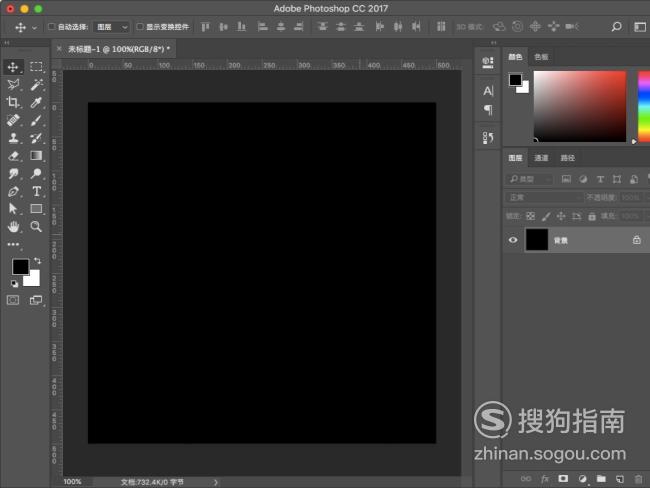Toggle Quick Mask mode
Image resolution: width=650 pixels, height=488 pixels.
(13, 300)
